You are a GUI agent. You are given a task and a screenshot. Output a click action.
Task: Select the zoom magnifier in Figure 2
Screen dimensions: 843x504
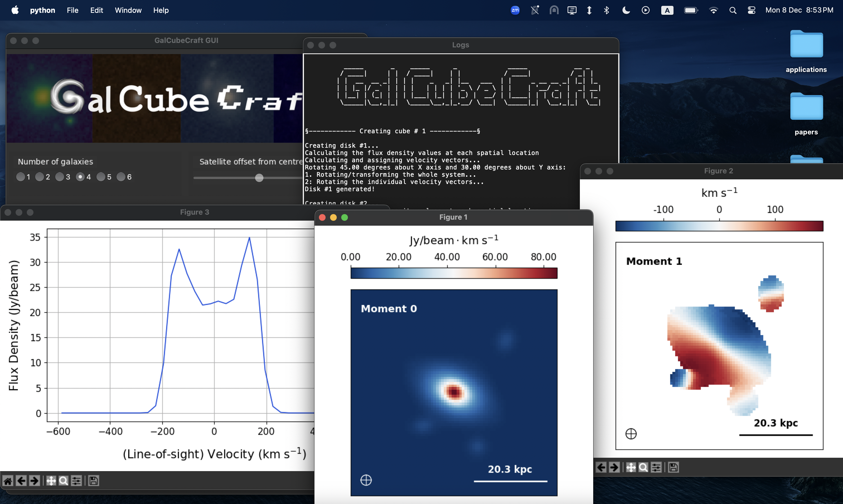643,467
